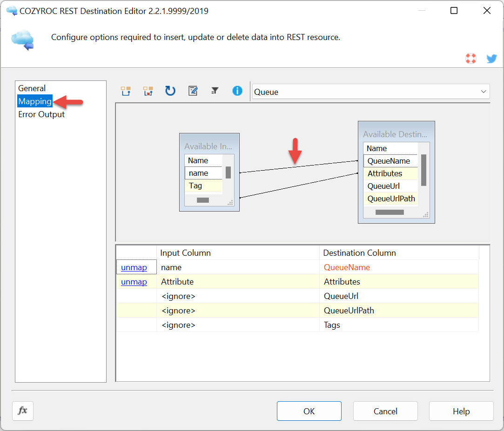The height and width of the screenshot is (431, 504).
Task: Click the Input Column header
Action: pos(238,253)
